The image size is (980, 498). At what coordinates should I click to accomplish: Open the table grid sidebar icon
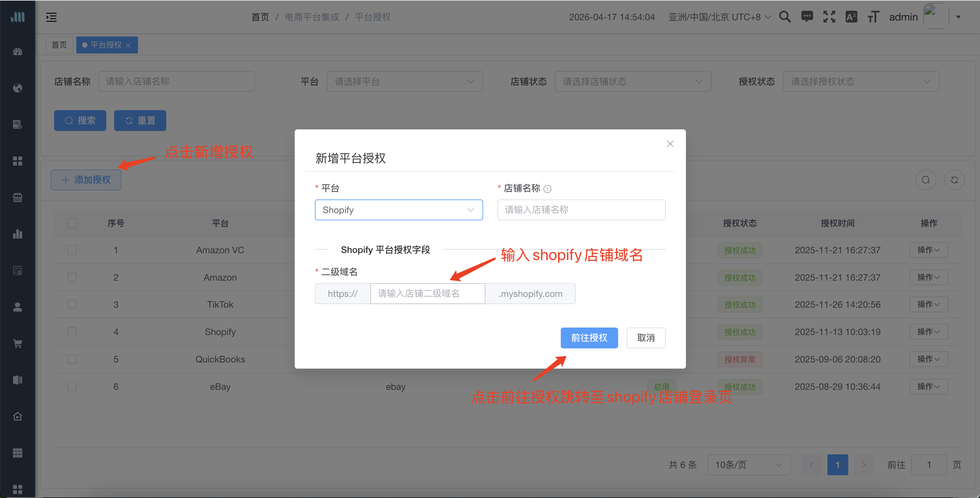[x=18, y=453]
